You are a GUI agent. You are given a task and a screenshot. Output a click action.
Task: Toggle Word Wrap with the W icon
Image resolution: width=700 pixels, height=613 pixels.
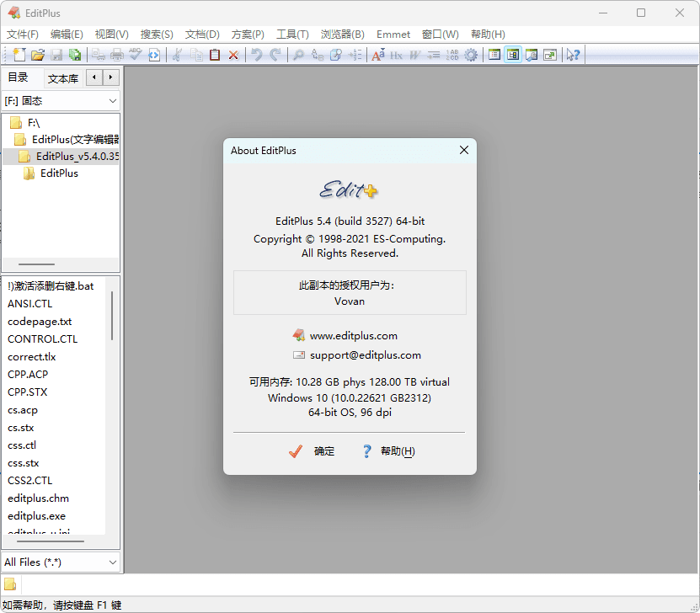click(x=415, y=55)
